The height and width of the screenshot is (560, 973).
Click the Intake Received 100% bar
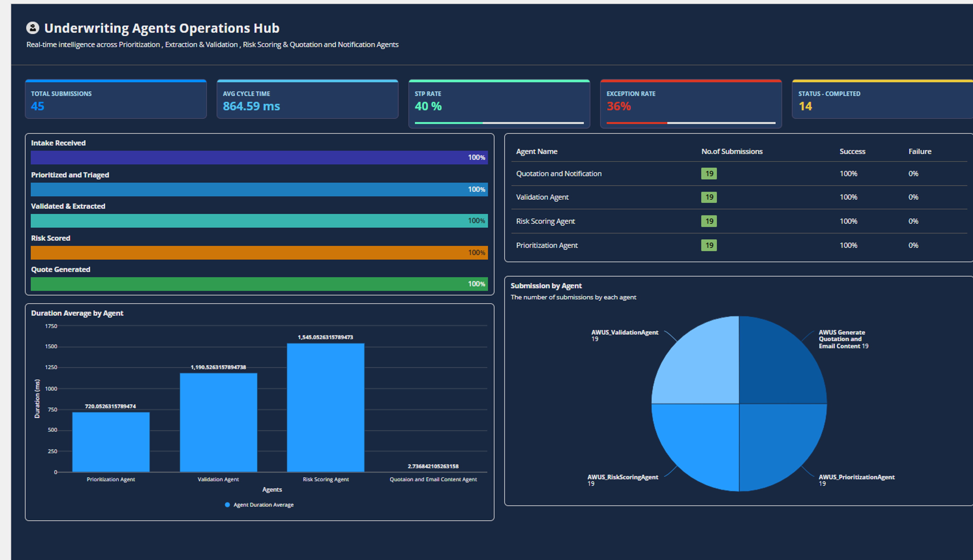pos(259,158)
